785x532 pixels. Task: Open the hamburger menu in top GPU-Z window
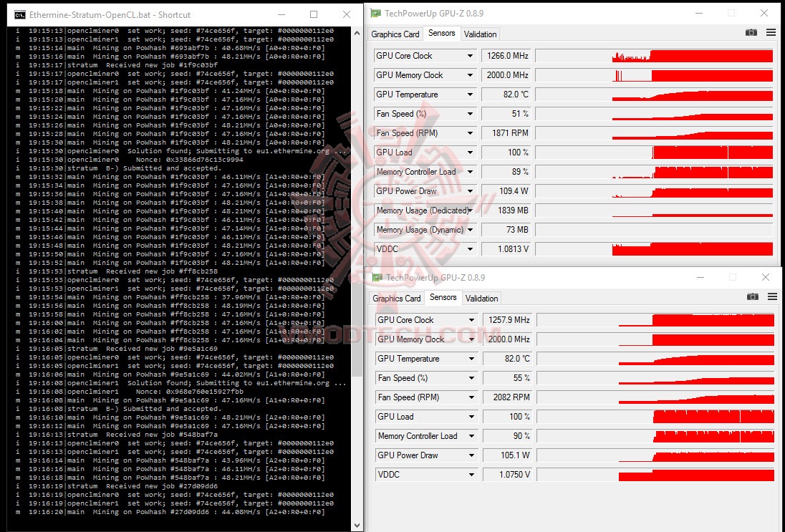tap(771, 32)
